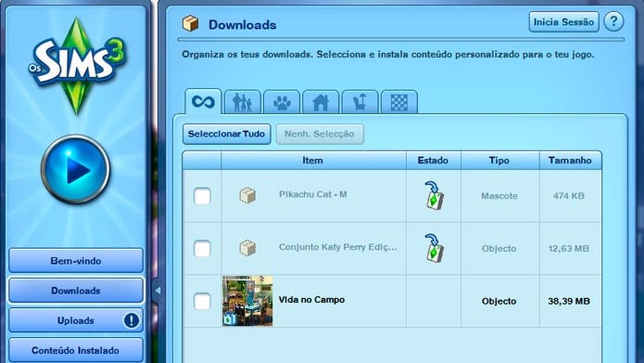
Task: Open the Downloads sidebar section
Action: pyautogui.click(x=76, y=291)
